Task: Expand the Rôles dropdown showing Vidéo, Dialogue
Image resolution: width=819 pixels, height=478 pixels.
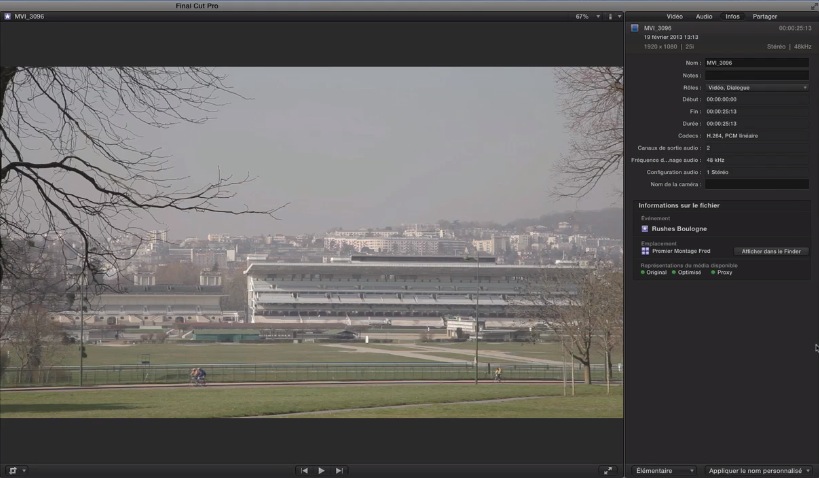Action: [x=756, y=87]
